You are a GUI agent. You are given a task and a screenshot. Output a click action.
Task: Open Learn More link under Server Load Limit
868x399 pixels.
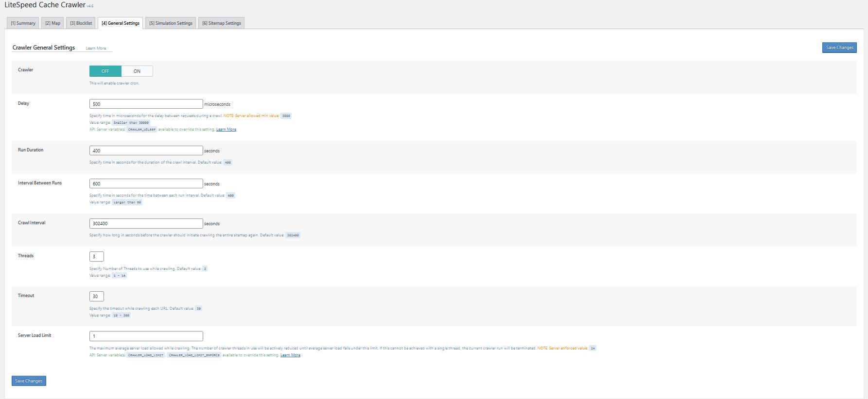click(x=290, y=355)
